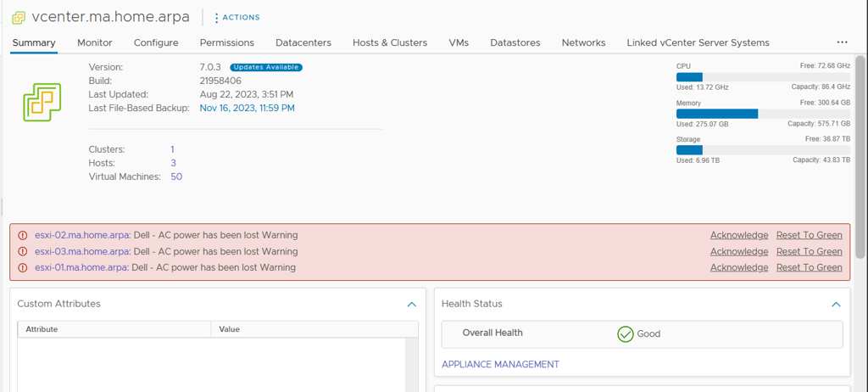The image size is (868, 392).
Task: Open the esxi-01.ma.home.arpa host link
Action: [81, 268]
